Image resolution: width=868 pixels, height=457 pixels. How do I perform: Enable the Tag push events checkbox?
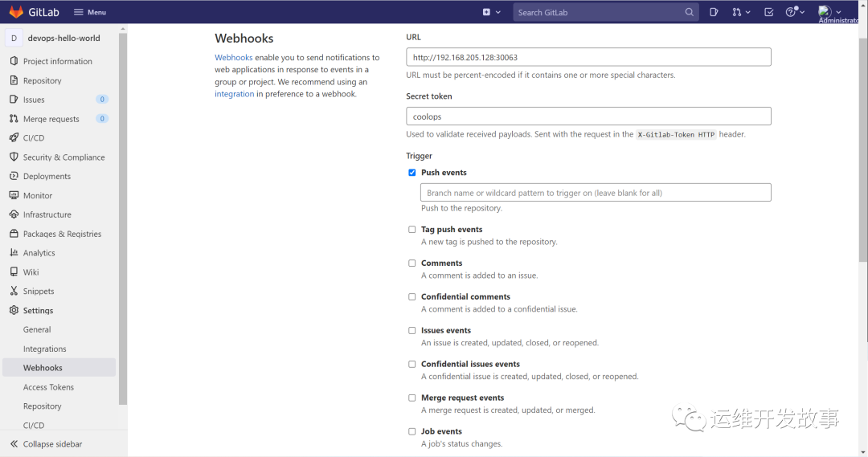click(412, 230)
